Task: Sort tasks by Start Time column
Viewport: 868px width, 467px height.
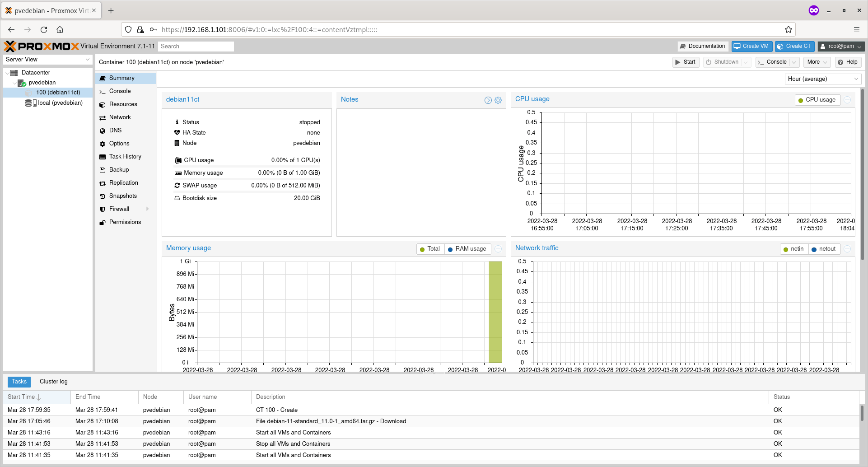Action: 37,397
